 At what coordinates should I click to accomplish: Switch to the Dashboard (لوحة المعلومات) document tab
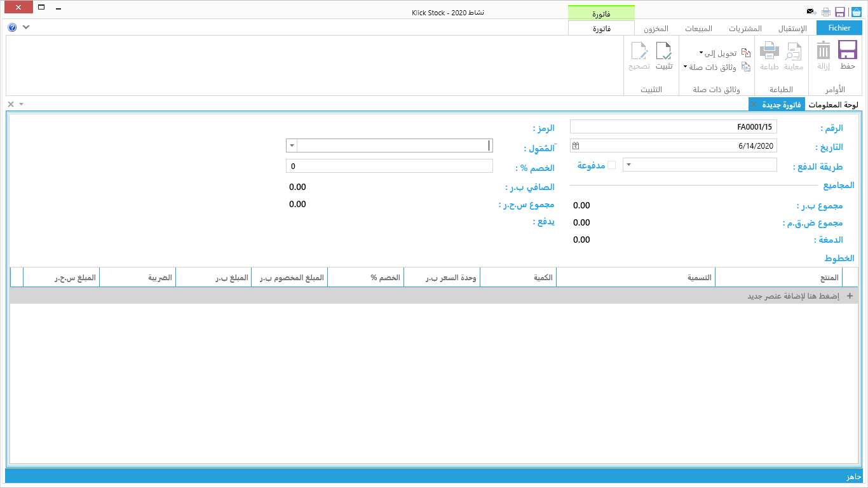point(833,104)
